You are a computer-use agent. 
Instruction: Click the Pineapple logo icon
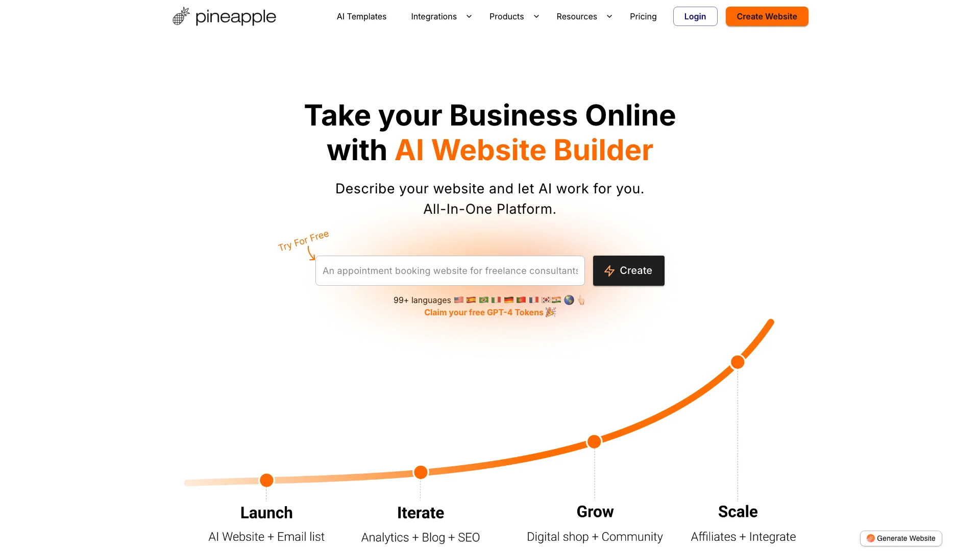click(180, 16)
